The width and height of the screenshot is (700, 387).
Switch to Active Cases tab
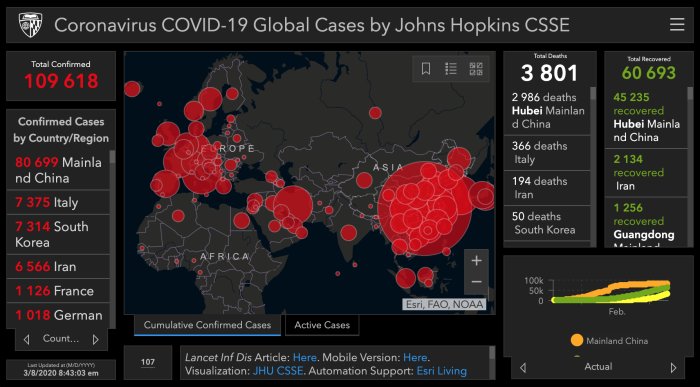[322, 325]
